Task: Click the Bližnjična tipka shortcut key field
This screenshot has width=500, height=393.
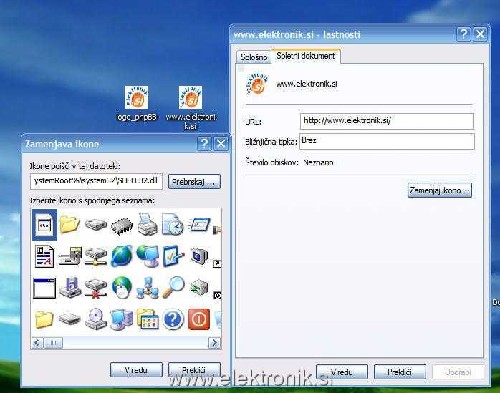Action: [387, 141]
